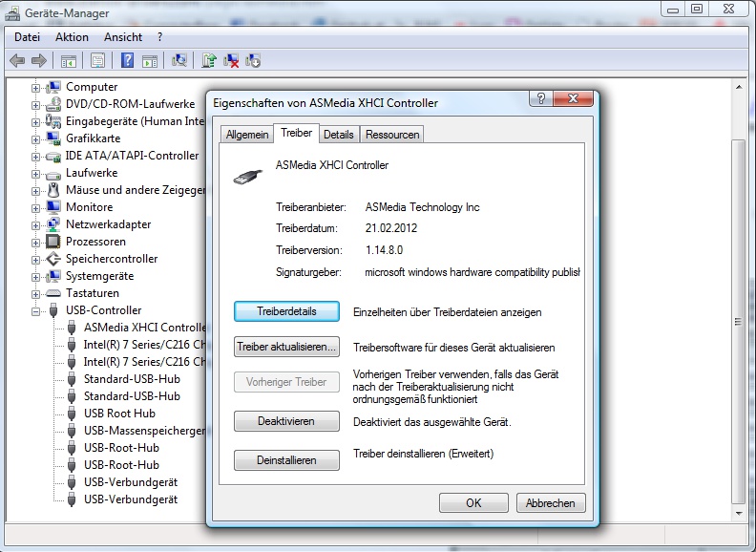Show the action pane toolbar icon
The width and height of the screenshot is (756, 552).
pos(150,61)
